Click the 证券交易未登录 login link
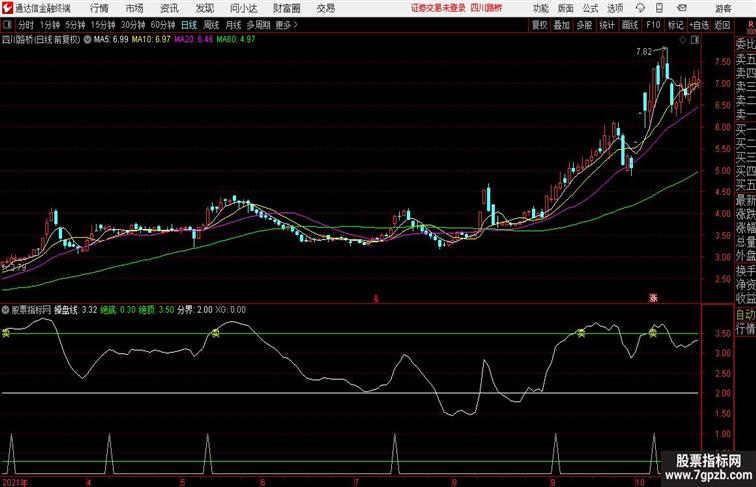The width and height of the screenshot is (756, 487). click(438, 8)
